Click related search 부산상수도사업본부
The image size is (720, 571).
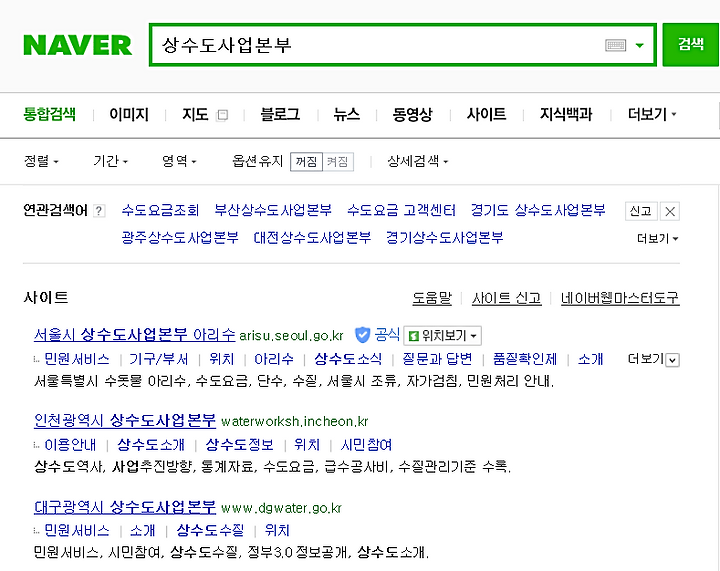pos(273,210)
